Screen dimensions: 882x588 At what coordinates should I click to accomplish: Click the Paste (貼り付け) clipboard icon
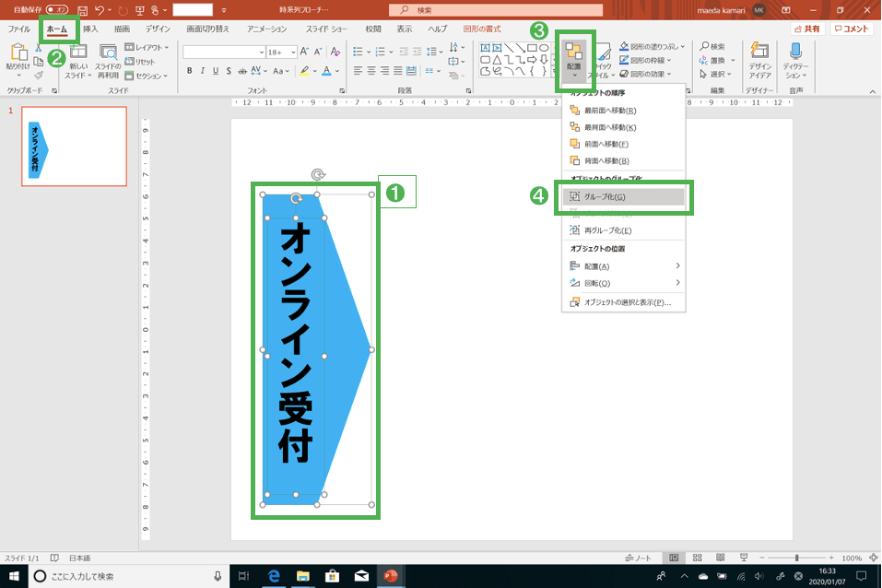(18, 53)
